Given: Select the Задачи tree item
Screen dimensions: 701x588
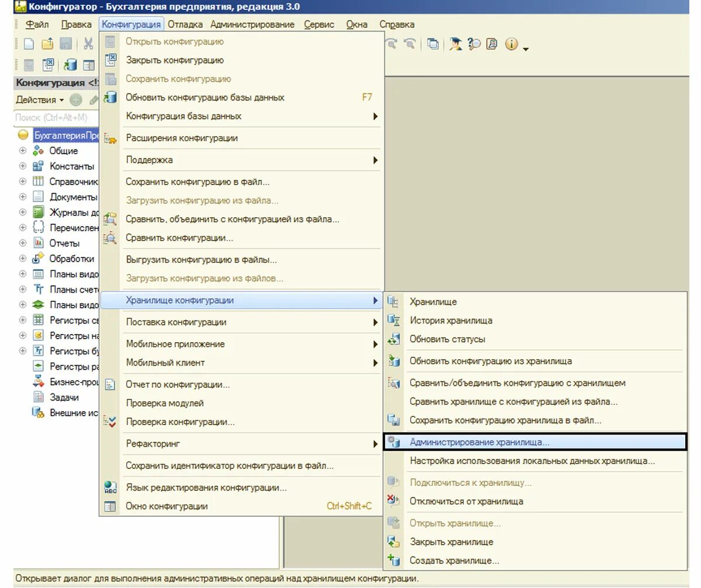Looking at the screenshot, I should point(64,397).
